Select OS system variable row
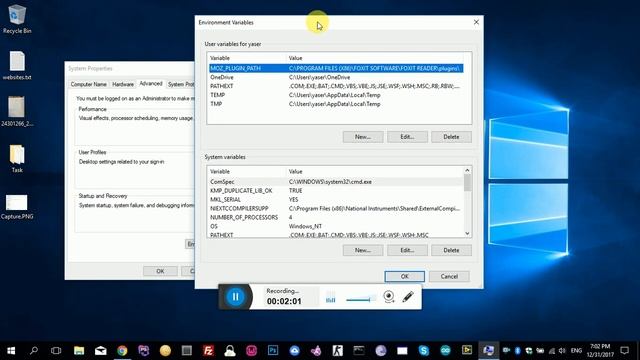The image size is (640, 360). click(x=336, y=226)
